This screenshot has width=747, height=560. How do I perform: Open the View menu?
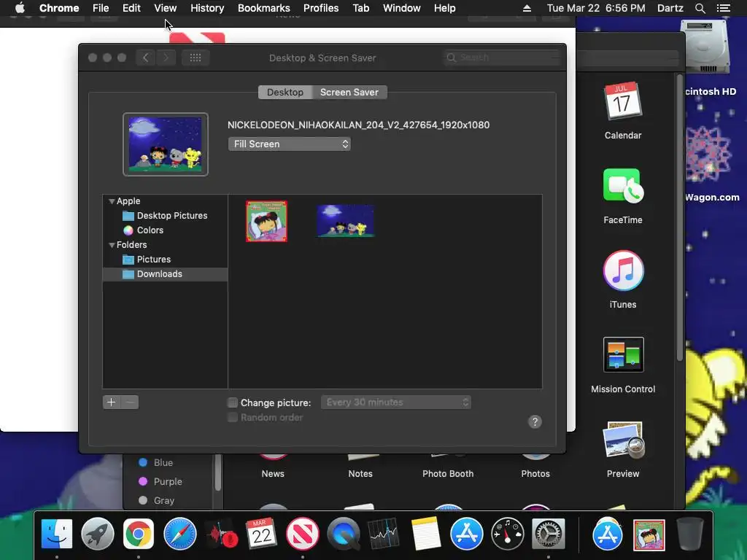point(166,8)
